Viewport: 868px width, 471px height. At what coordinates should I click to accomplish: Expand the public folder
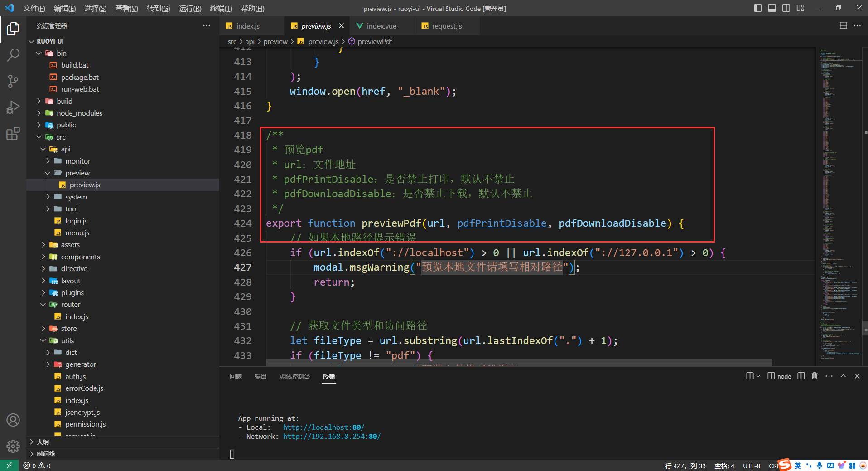(123, 125)
